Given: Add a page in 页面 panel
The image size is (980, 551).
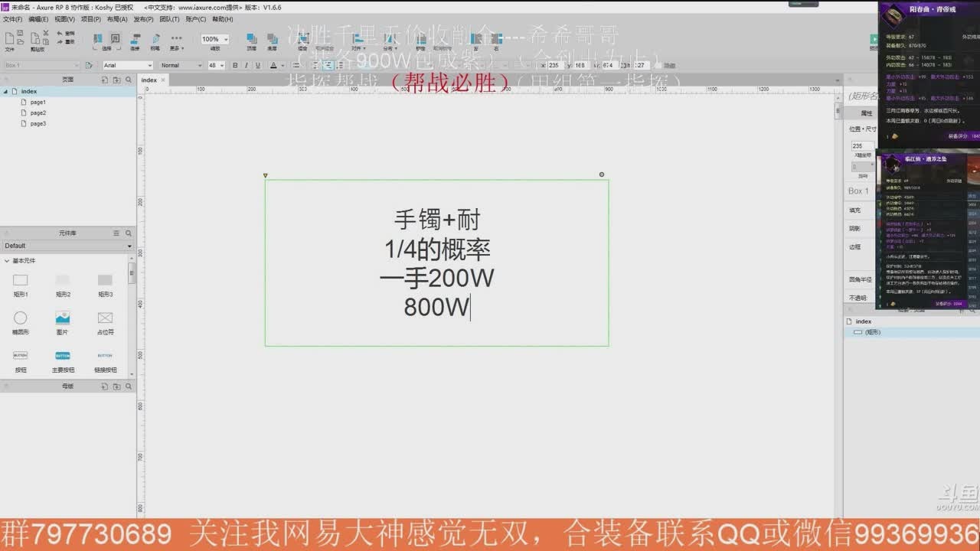Looking at the screenshot, I should [x=105, y=80].
